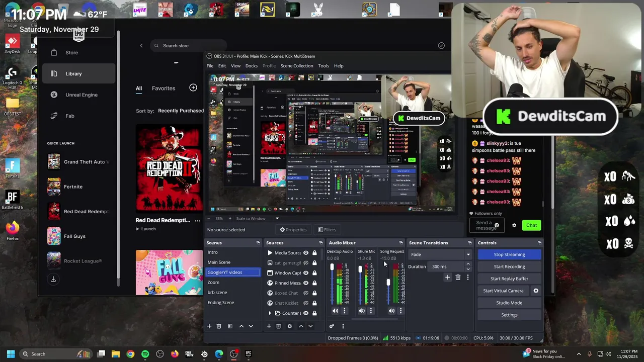Open Epic Games downloads icon in sidebar
644x362 pixels.
pos(53,279)
